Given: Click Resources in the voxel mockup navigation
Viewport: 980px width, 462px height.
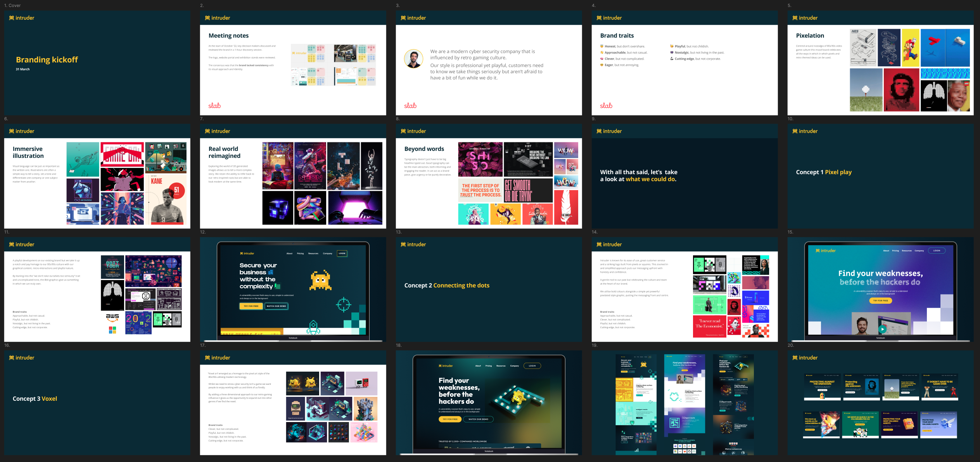Looking at the screenshot, I should 501,366.
